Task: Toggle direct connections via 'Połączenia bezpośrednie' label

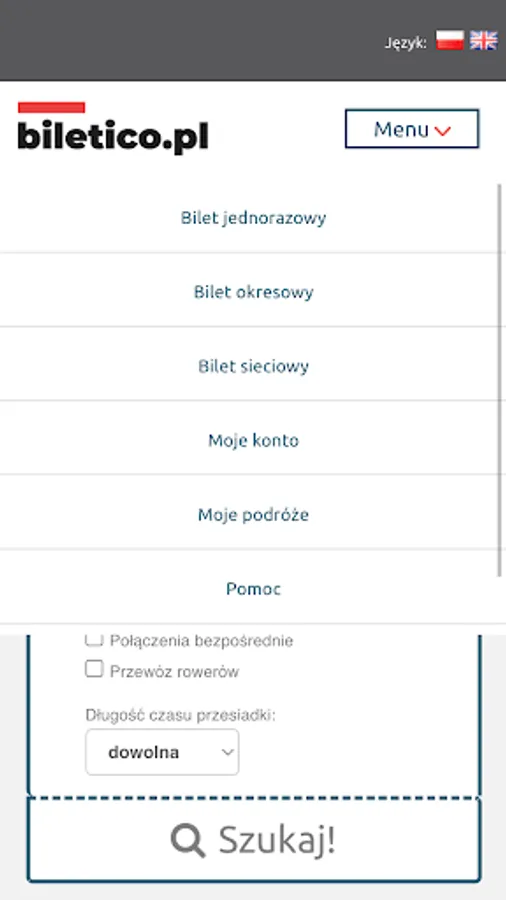Action: (x=201, y=641)
